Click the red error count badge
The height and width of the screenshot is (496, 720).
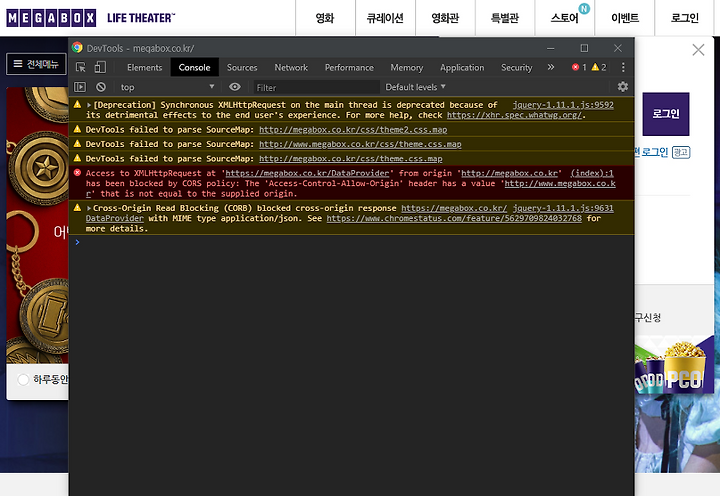pyautogui.click(x=579, y=67)
